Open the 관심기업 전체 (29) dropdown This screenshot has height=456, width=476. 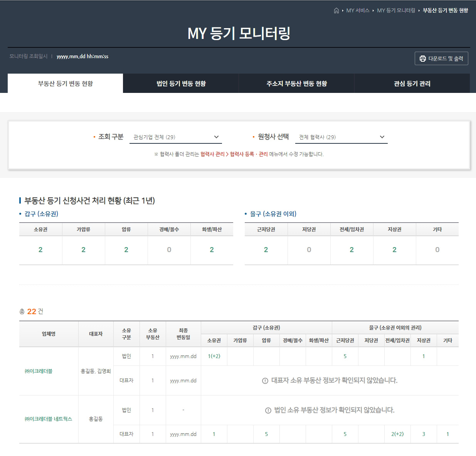pyautogui.click(x=175, y=137)
